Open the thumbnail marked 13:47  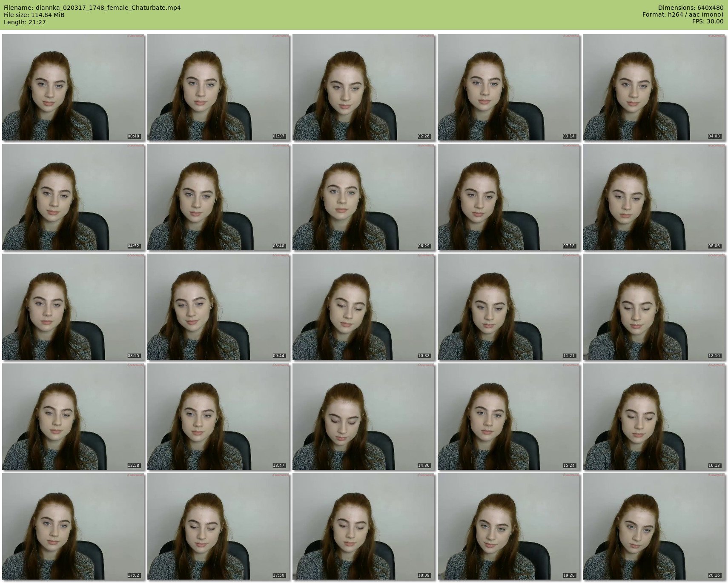218,417
